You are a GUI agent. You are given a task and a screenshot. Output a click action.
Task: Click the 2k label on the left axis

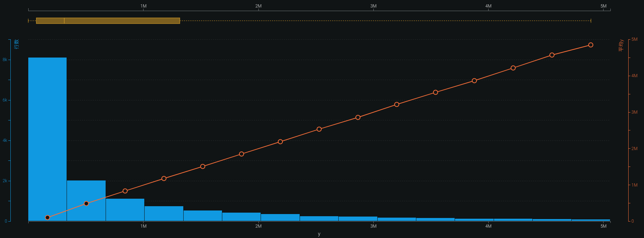pos(5,181)
